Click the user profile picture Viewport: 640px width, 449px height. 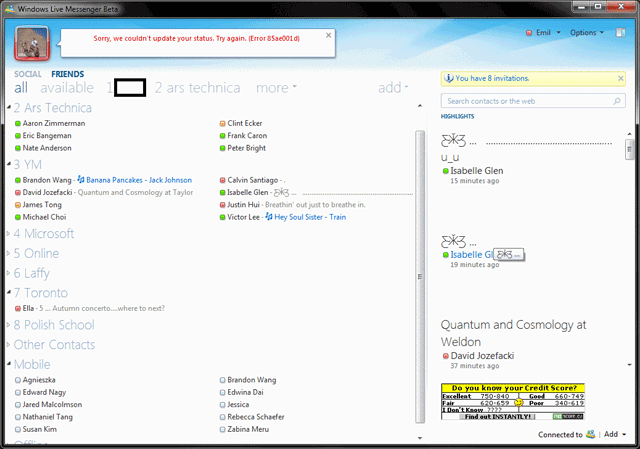click(x=32, y=43)
